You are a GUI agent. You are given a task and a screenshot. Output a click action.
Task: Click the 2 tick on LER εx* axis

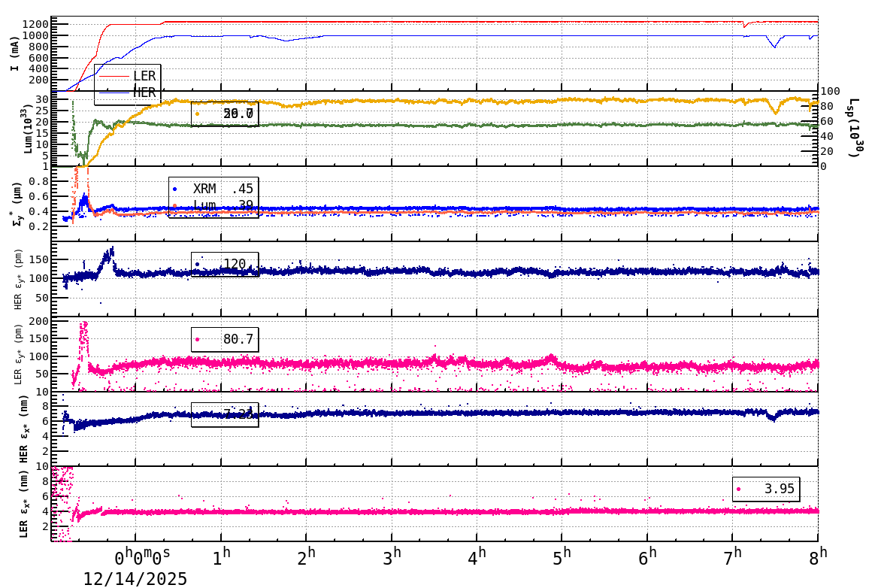pyautogui.click(x=46, y=526)
